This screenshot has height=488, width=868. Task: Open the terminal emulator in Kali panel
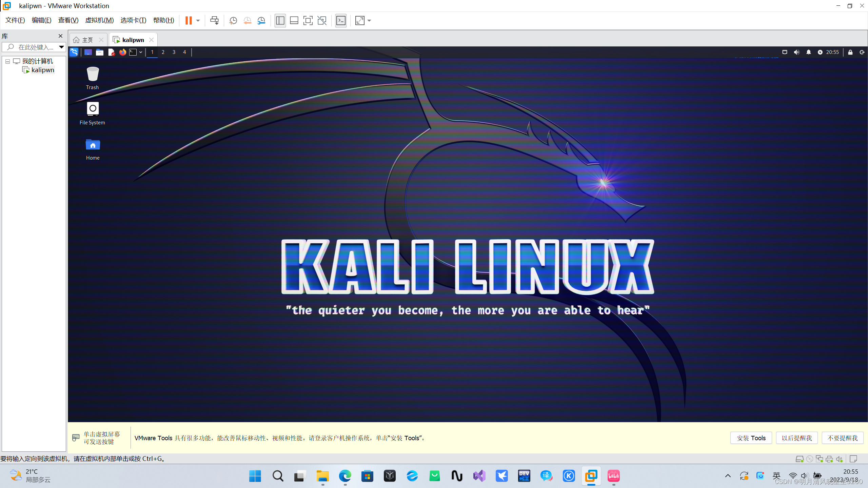133,52
